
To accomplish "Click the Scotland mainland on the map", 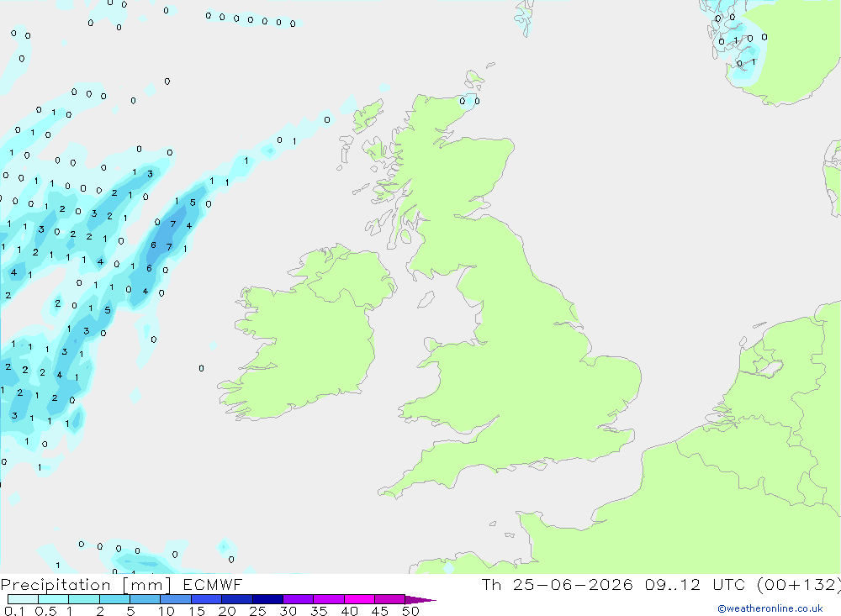I will (456, 177).
